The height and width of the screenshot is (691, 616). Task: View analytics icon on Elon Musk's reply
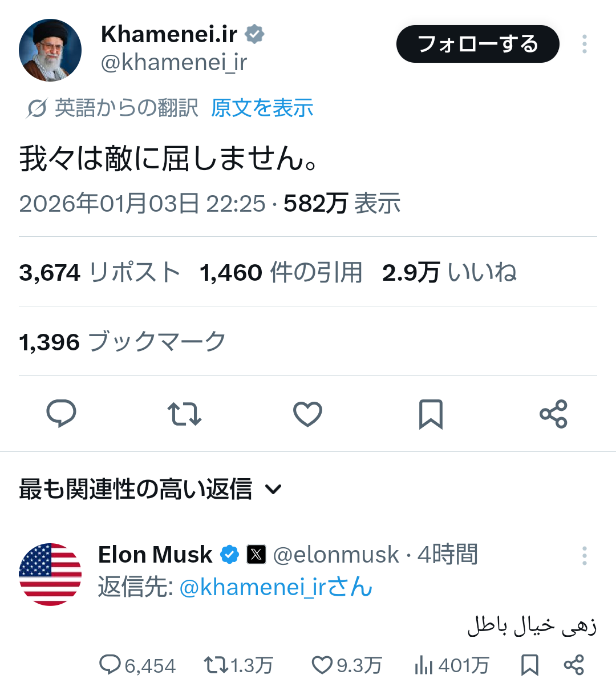point(424,665)
